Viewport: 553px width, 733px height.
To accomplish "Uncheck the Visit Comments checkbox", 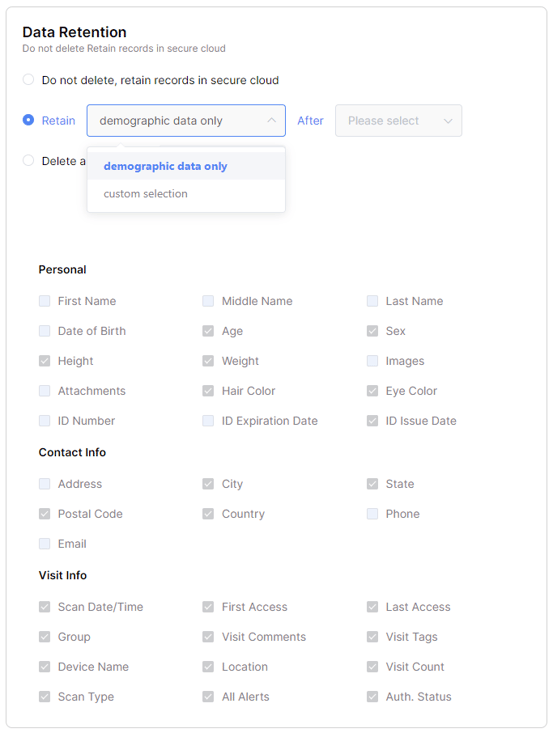I will tap(208, 636).
